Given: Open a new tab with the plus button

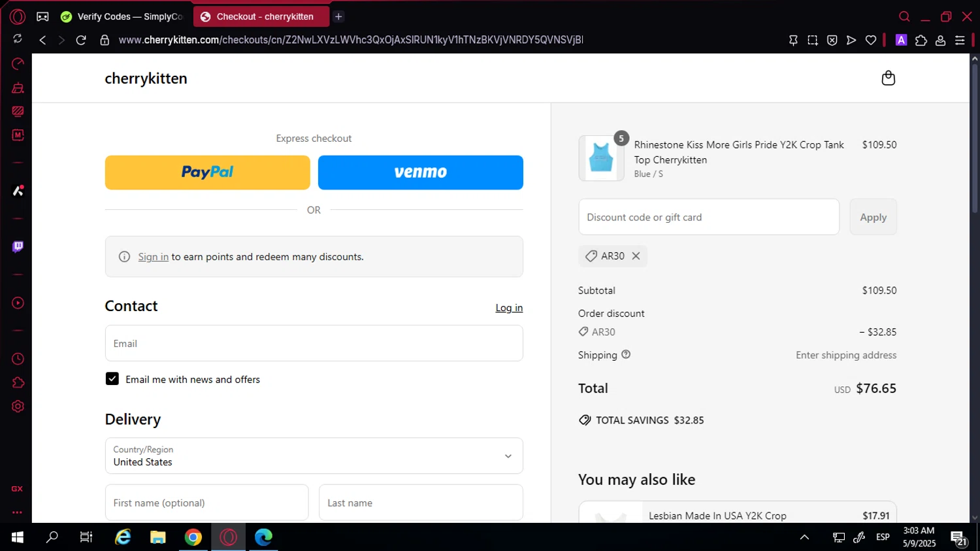Looking at the screenshot, I should tap(338, 16).
